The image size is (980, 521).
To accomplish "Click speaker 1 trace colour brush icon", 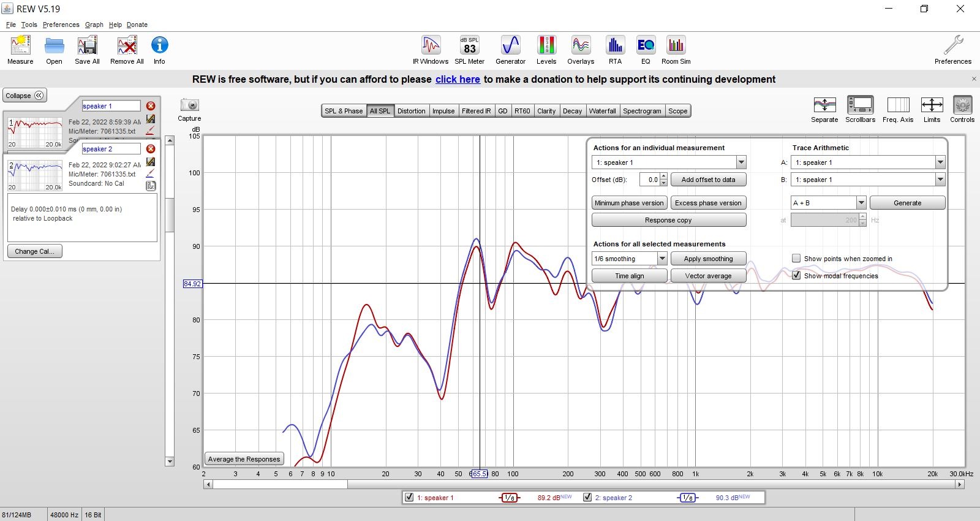I will 150,130.
